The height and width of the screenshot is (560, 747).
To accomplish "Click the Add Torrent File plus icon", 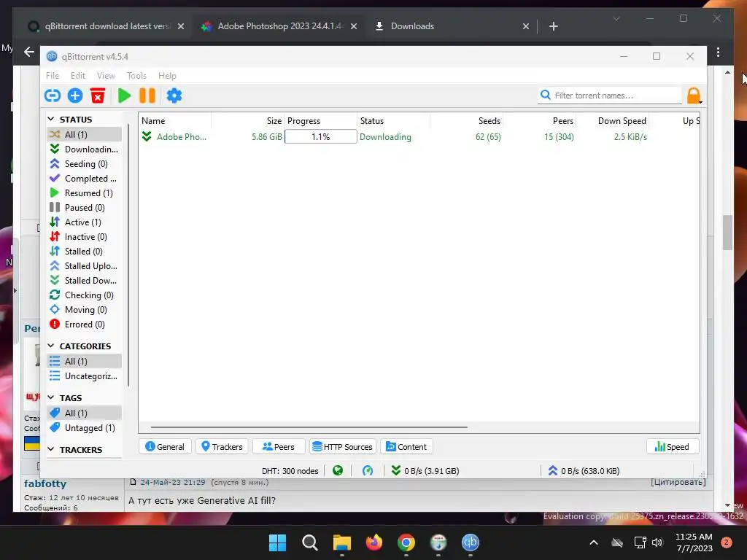I will tap(75, 96).
